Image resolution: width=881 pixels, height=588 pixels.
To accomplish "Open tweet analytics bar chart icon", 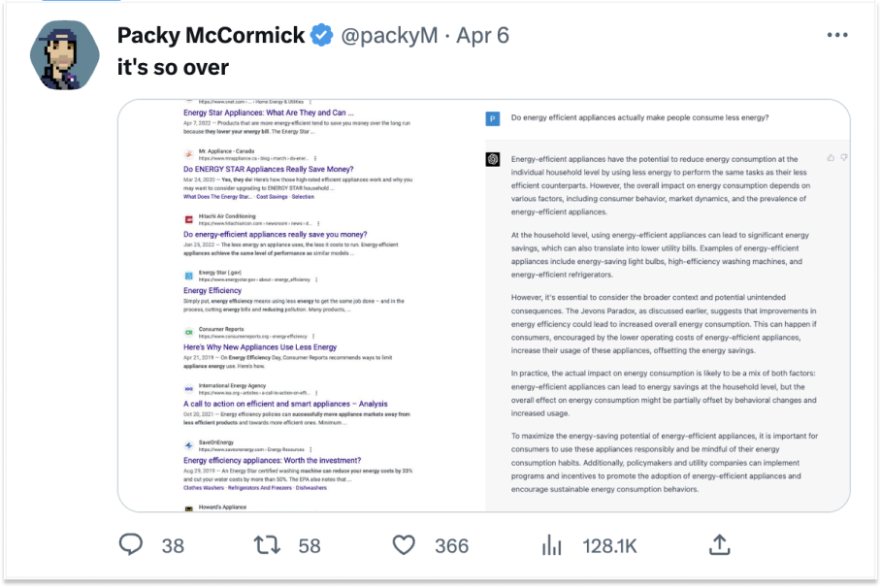I will [x=552, y=545].
